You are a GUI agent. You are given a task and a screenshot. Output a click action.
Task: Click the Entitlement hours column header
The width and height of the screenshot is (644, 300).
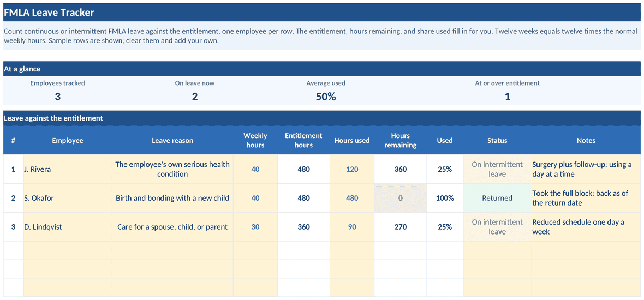pos(303,140)
